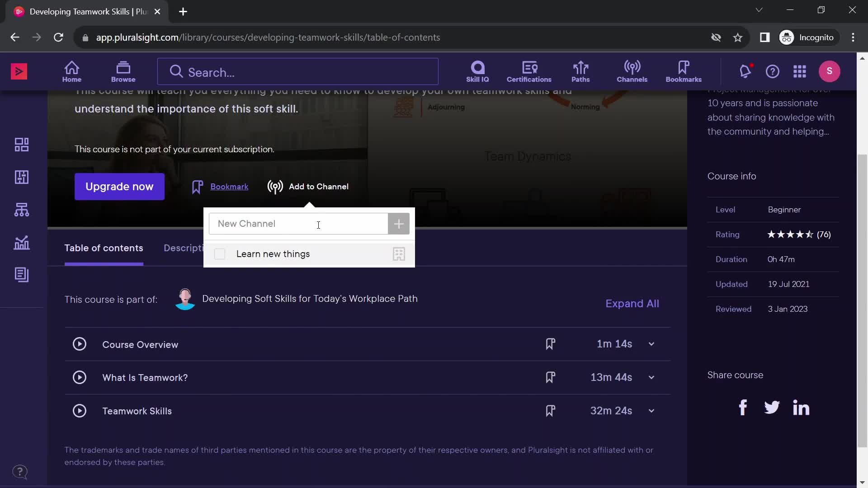The height and width of the screenshot is (488, 868).
Task: Open a new browser tab
Action: tap(183, 12)
